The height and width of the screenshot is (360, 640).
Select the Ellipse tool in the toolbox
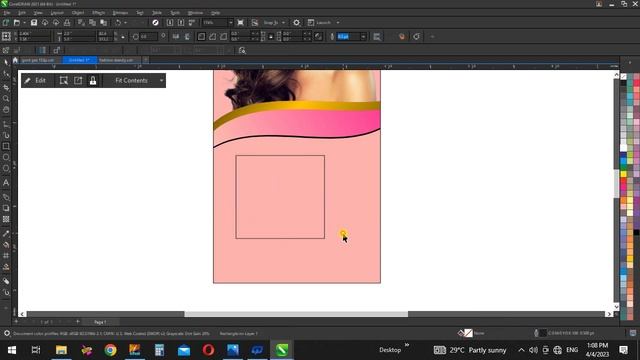coord(6,157)
